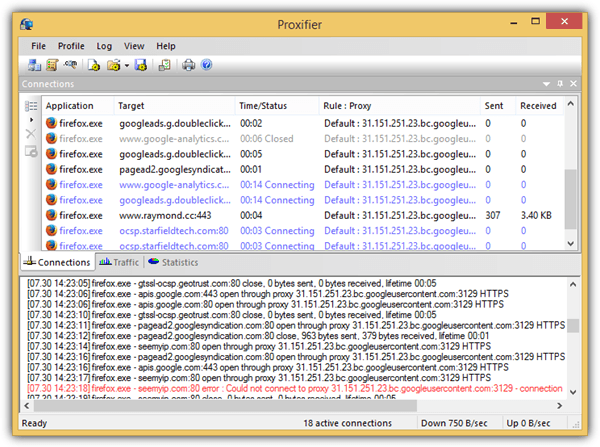The height and width of the screenshot is (447, 600).
Task: Switch to the Statistics tab
Action: pos(173,262)
